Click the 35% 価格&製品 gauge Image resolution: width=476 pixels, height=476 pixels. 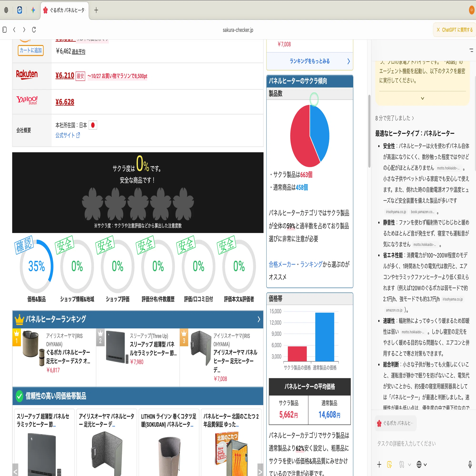click(37, 266)
